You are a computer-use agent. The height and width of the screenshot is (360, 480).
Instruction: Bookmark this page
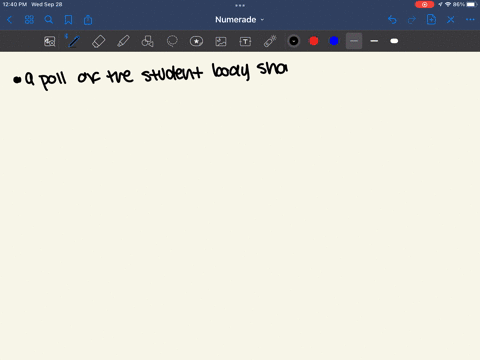68,20
